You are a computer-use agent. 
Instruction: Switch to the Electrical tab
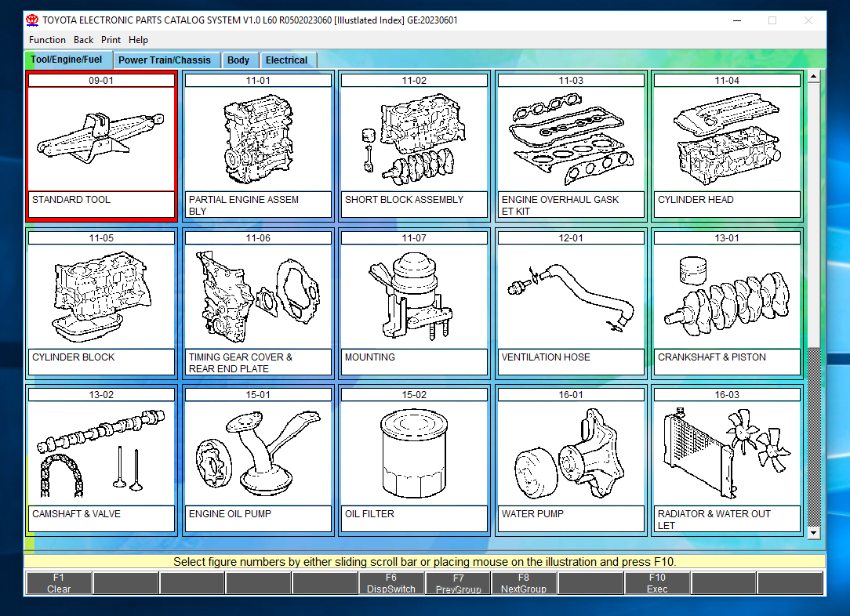click(287, 60)
